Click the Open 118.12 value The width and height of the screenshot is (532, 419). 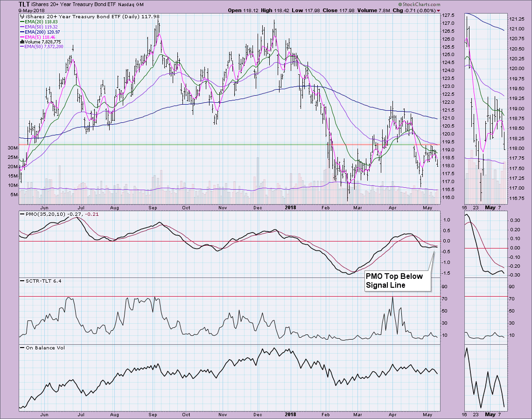[x=243, y=11]
